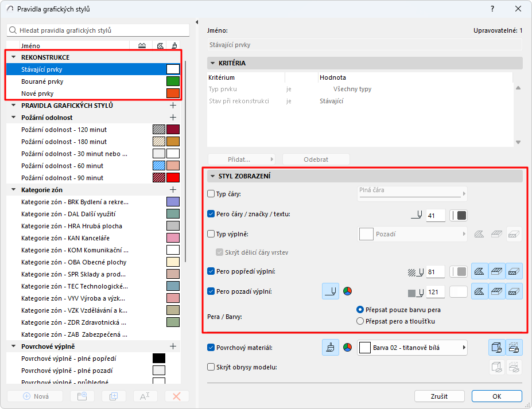
Task: Select Požární odolnost - 120 minut rule
Action: pyautogui.click(x=94, y=130)
